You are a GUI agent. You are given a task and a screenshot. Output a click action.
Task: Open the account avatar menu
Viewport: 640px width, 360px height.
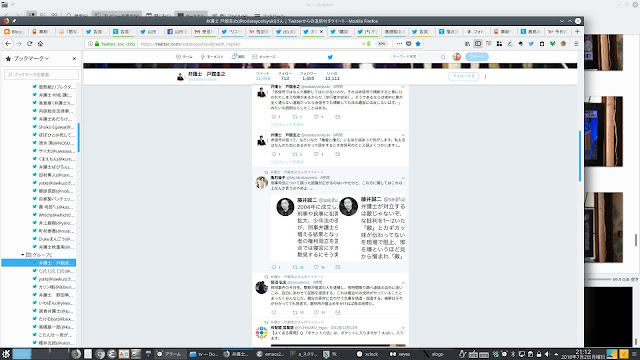pyautogui.click(x=457, y=57)
